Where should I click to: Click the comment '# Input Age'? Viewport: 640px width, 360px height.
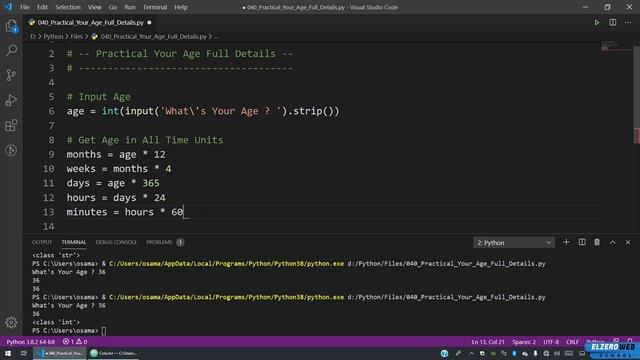click(99, 97)
